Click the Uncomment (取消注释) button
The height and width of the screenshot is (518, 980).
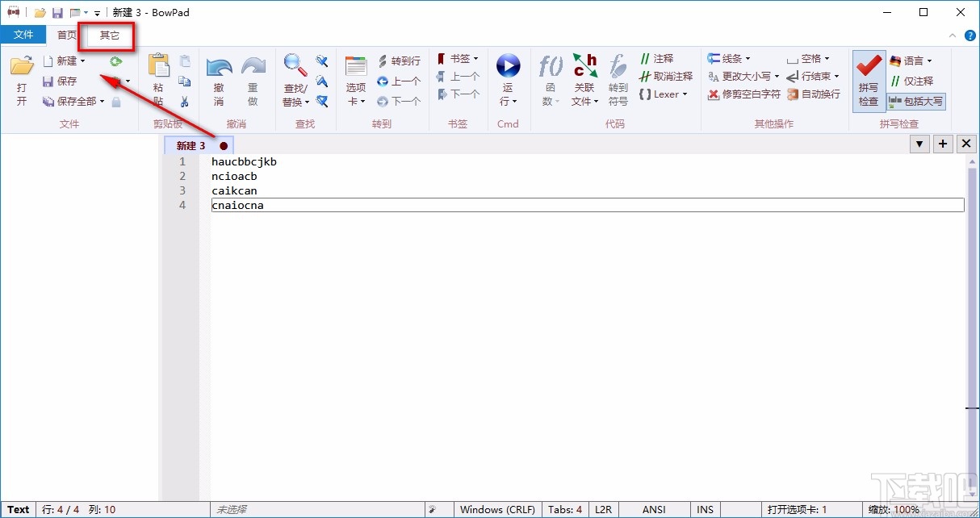[x=666, y=76]
